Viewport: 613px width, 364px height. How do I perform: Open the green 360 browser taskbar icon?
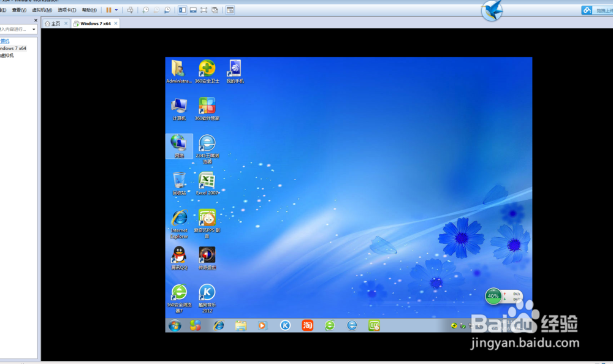click(330, 325)
